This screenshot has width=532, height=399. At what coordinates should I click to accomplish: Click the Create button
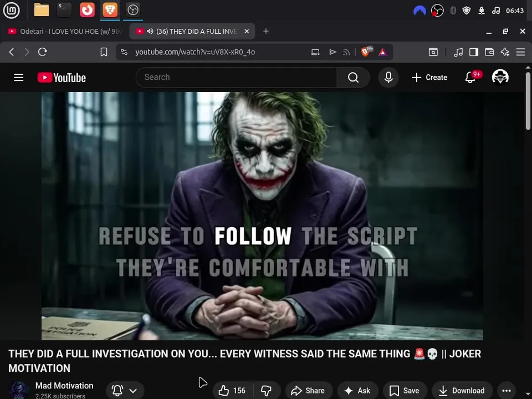pyautogui.click(x=429, y=78)
